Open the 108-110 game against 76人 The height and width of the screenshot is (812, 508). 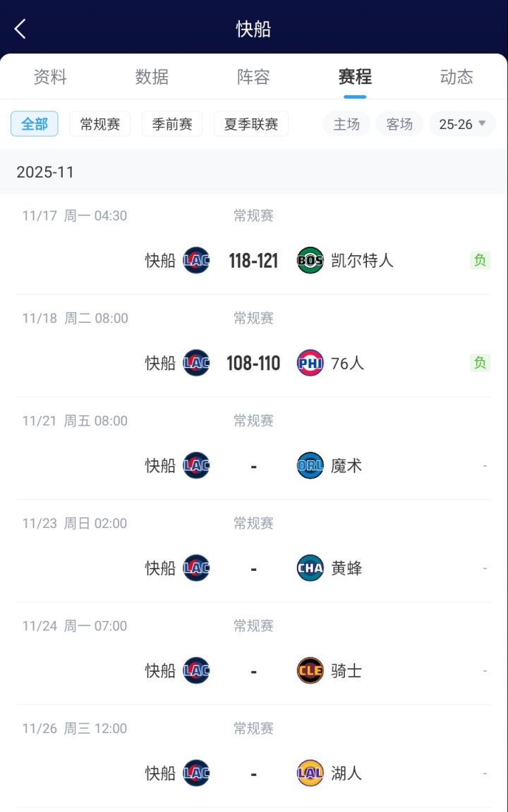pyautogui.click(x=253, y=363)
